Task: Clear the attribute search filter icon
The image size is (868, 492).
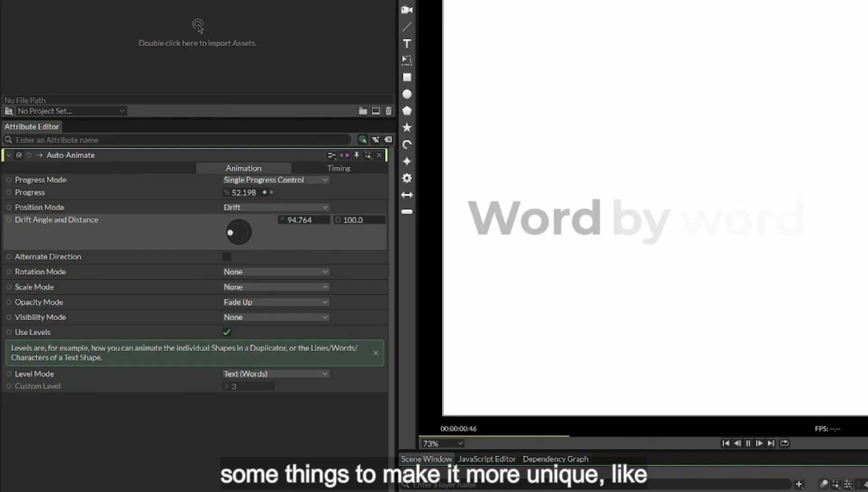Action: 388,140
